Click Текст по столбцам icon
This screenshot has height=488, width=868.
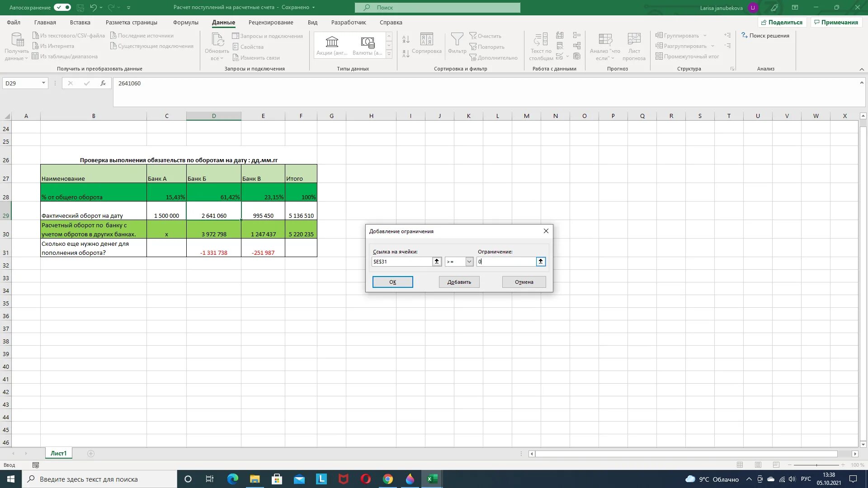541,40
